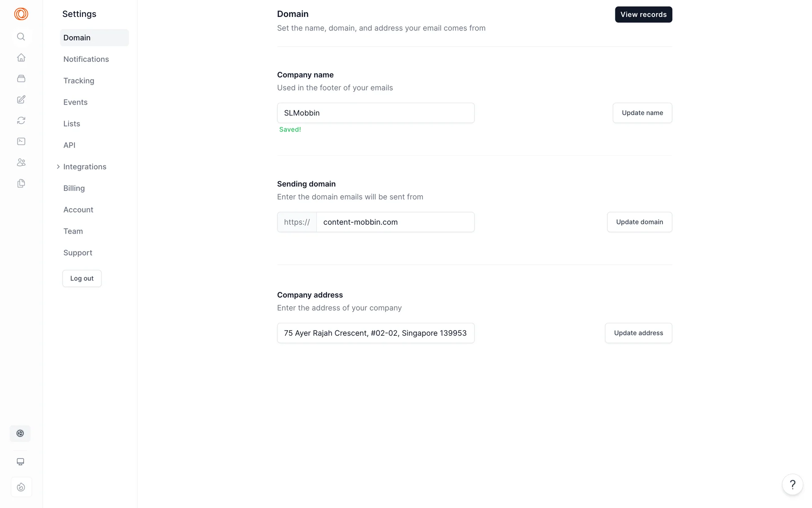Image resolution: width=812 pixels, height=508 pixels.
Task: Click the Log out button
Action: pos(82,279)
